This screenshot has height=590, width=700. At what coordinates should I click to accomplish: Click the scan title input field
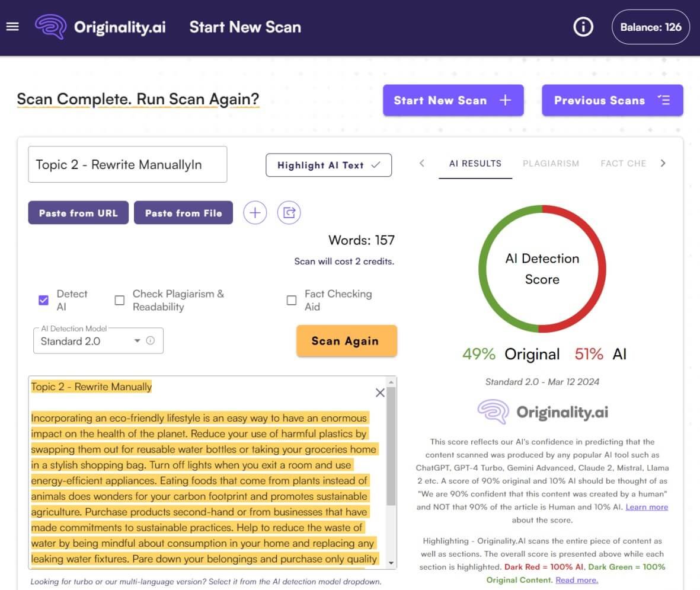tap(127, 164)
